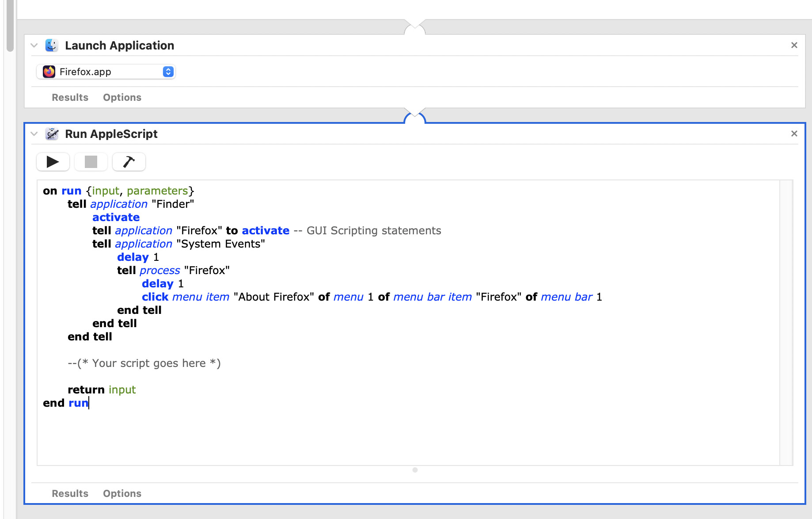This screenshot has width=812, height=519.
Task: Click the script editor vertical scrollbar
Action: click(786, 323)
